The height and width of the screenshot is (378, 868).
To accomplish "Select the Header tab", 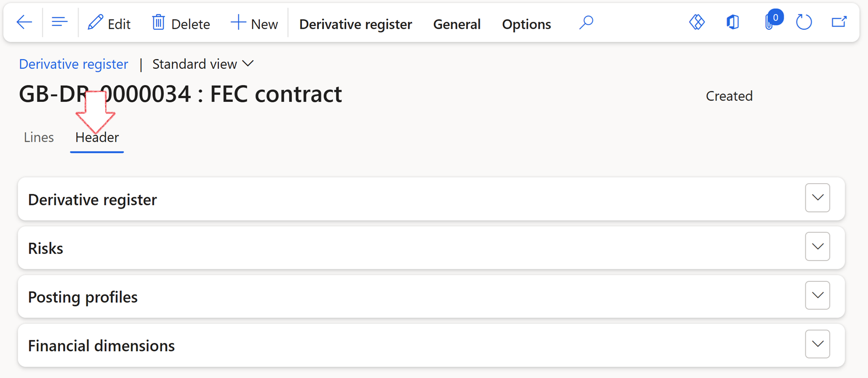I will (x=97, y=138).
